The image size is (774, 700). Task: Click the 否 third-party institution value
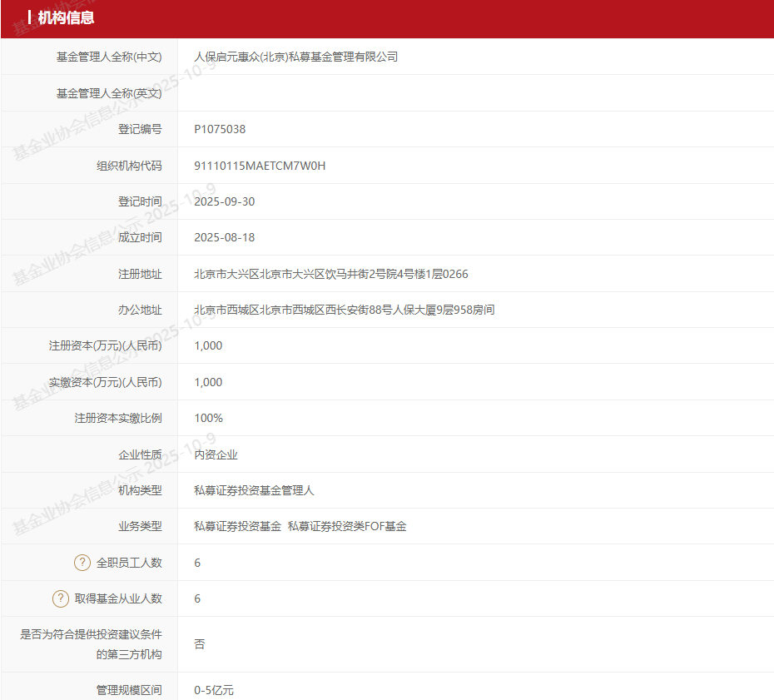coord(200,643)
